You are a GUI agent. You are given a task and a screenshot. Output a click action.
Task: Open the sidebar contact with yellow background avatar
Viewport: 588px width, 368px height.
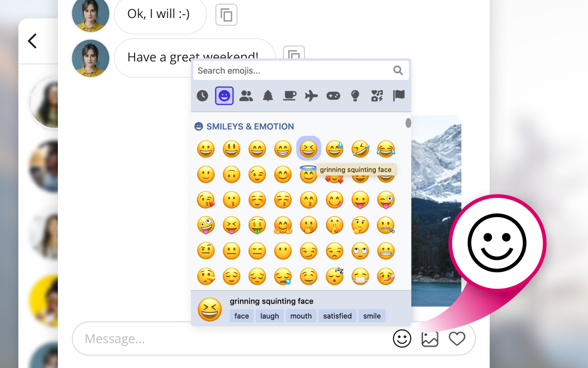44,301
